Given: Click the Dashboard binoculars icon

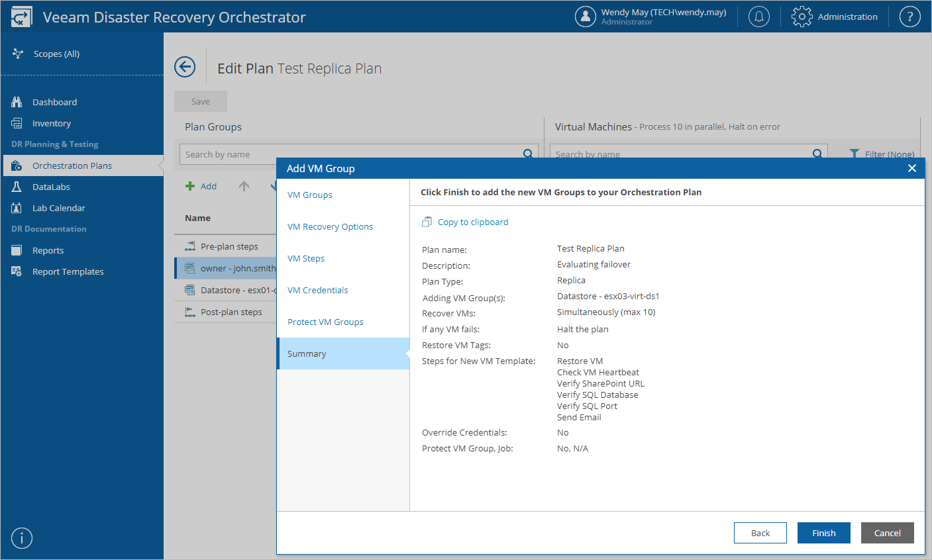Looking at the screenshot, I should pos(17,102).
